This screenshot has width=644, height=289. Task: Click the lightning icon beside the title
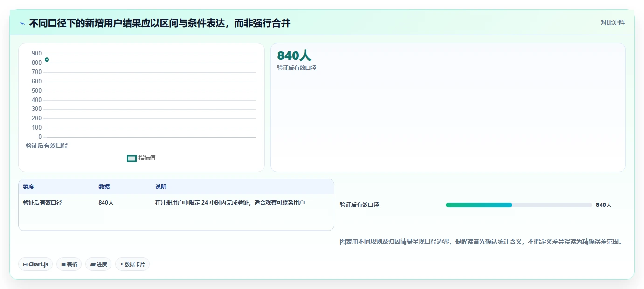pos(22,23)
